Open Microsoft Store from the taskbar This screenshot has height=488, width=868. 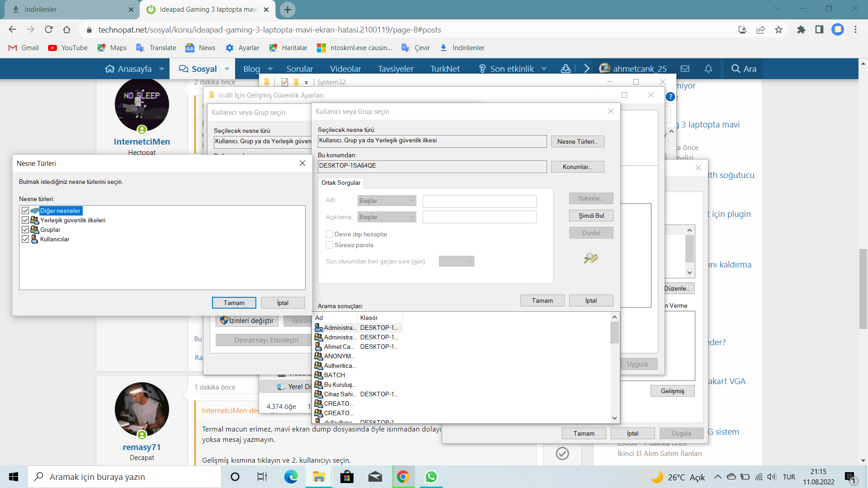pyautogui.click(x=347, y=477)
